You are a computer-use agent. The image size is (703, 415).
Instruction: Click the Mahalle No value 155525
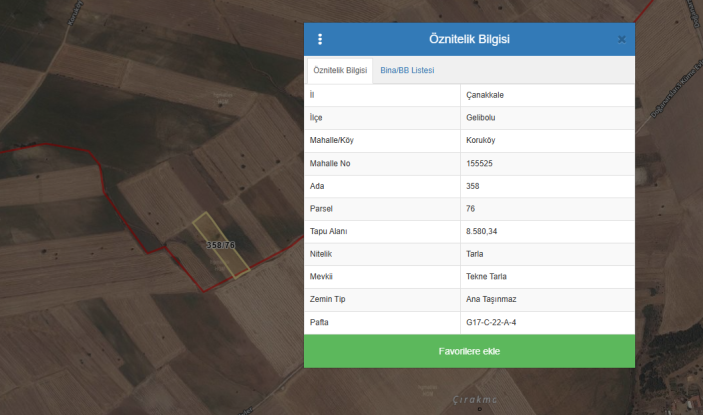(x=483, y=163)
